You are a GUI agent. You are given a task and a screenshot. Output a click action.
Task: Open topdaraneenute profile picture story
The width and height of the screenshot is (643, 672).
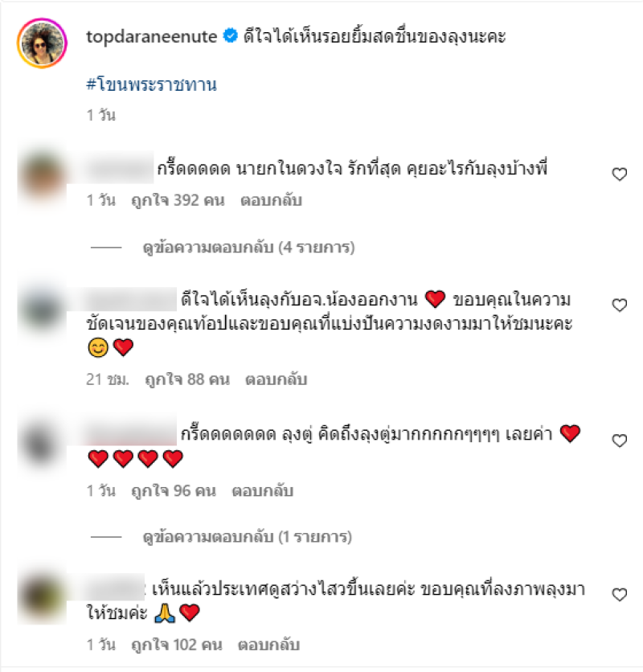point(42,43)
